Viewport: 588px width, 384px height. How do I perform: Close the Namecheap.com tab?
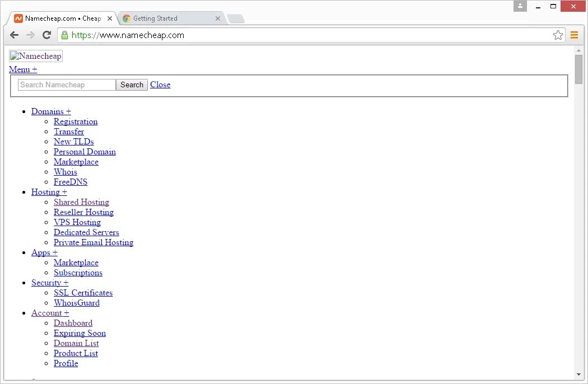(110, 18)
